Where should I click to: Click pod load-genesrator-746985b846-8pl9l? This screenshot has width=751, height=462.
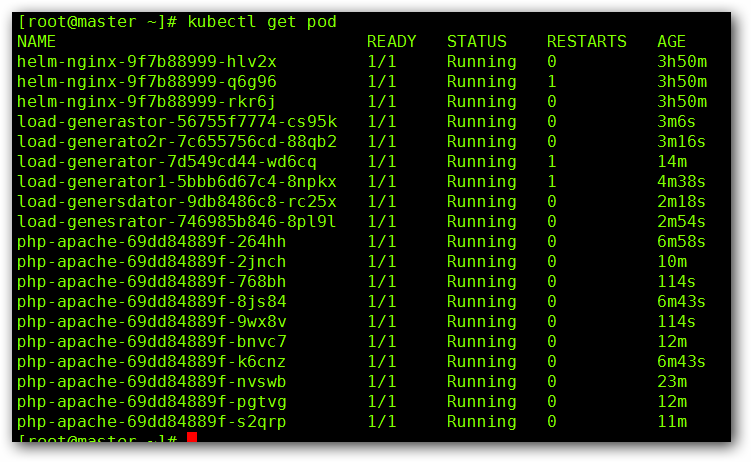point(177,222)
